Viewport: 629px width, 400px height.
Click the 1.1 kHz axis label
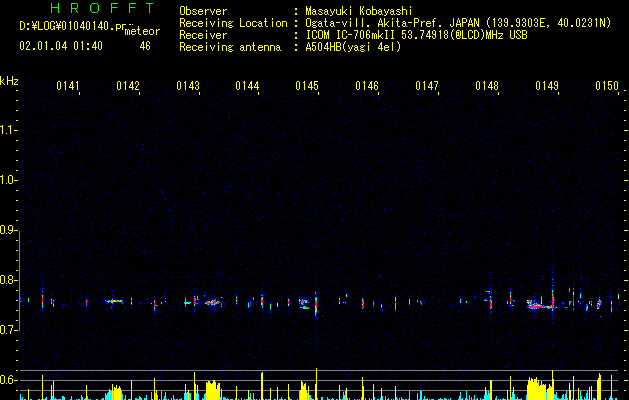pos(8,130)
